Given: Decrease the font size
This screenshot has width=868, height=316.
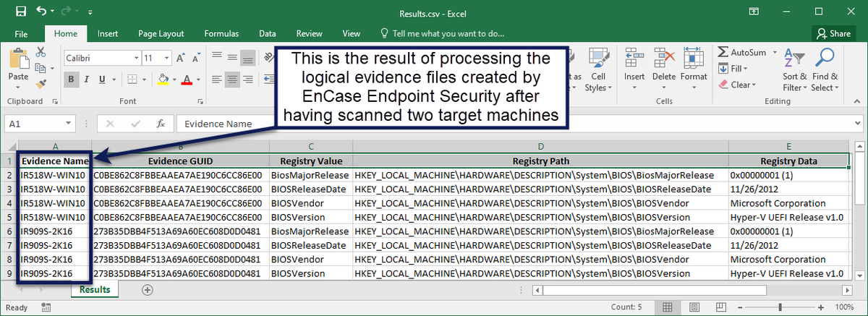Looking at the screenshot, I should (x=196, y=57).
